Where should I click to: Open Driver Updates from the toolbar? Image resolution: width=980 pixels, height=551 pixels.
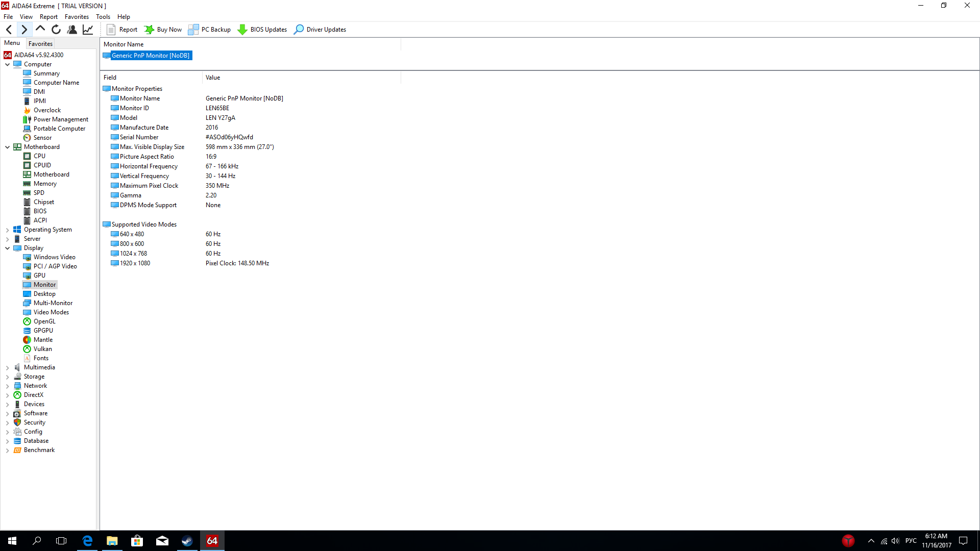click(x=320, y=30)
